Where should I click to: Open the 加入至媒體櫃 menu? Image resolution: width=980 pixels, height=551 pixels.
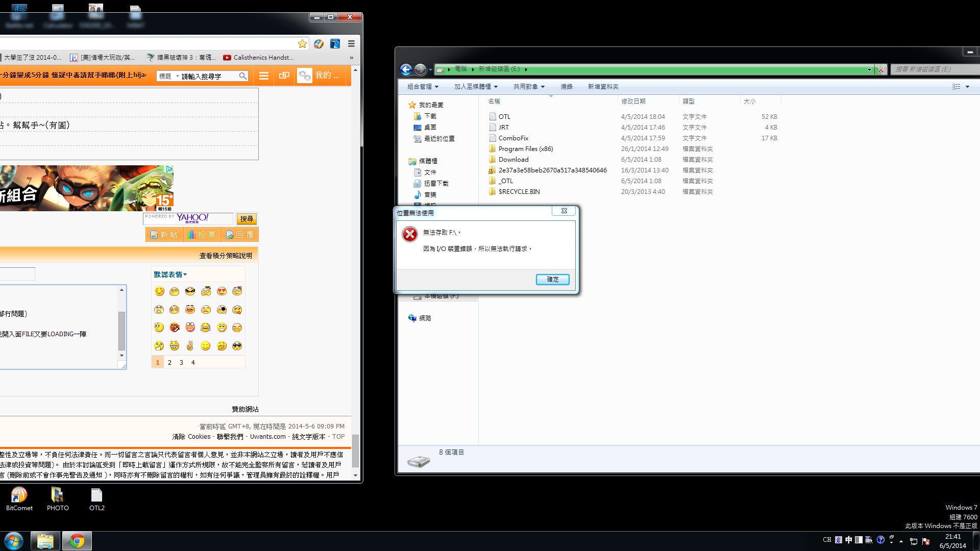point(476,87)
